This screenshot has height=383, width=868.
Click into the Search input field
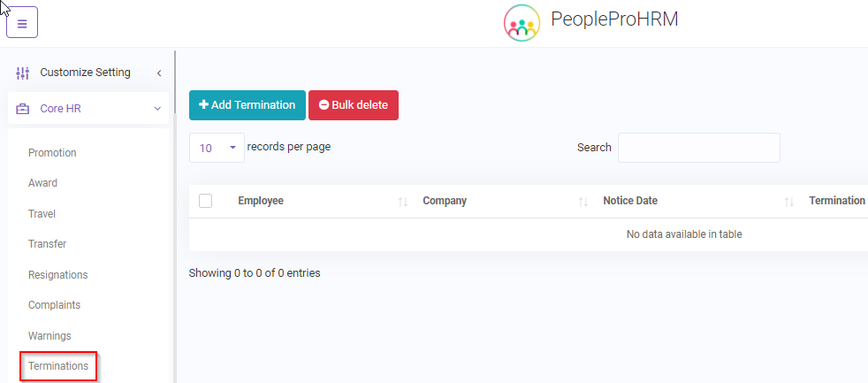pos(698,148)
